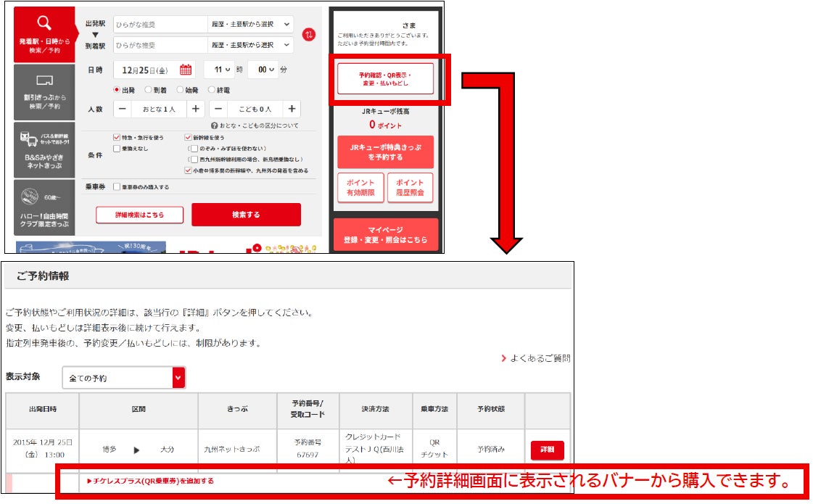The height and width of the screenshot is (504, 813).
Task: Select the 到着 radio button
Action: click(148, 90)
